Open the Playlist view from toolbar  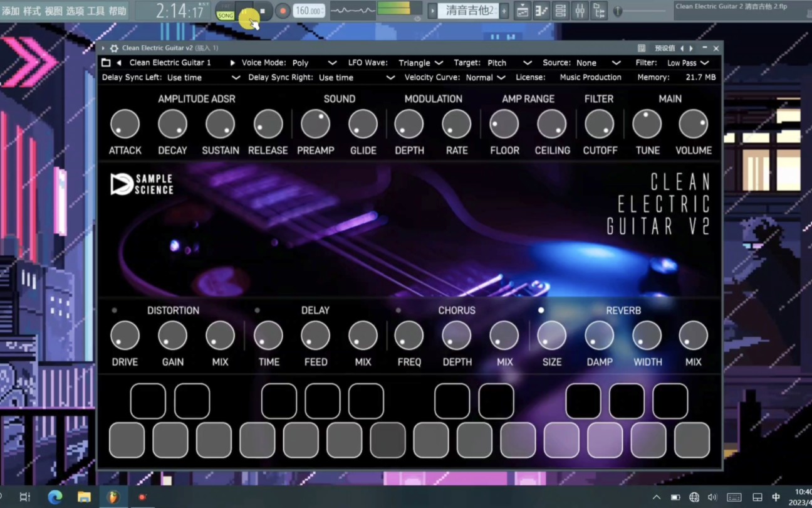point(521,11)
